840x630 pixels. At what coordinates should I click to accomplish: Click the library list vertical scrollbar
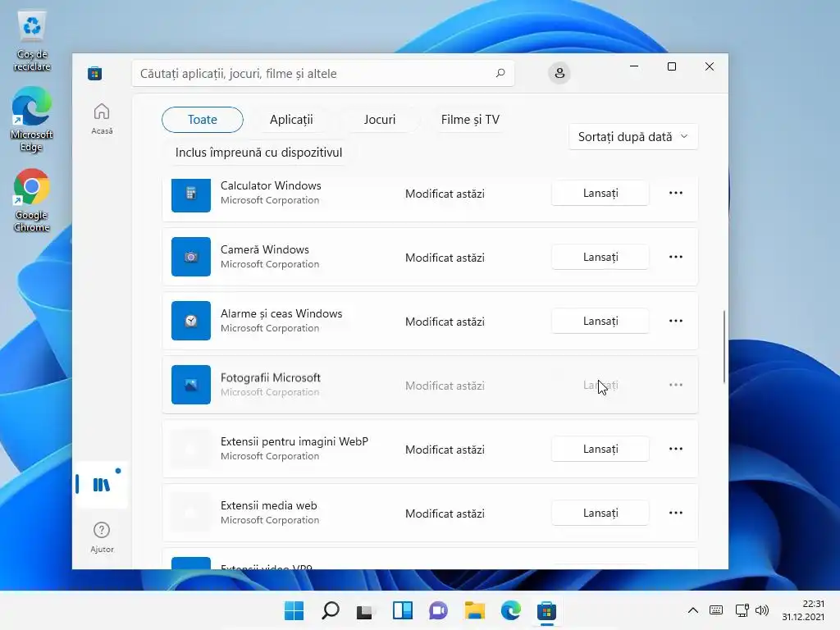(724, 347)
